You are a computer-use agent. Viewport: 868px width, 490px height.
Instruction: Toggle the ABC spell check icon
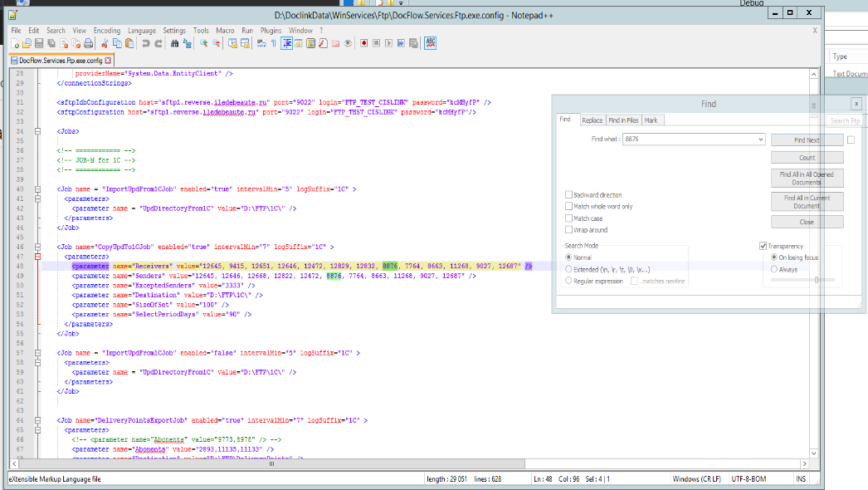430,43
